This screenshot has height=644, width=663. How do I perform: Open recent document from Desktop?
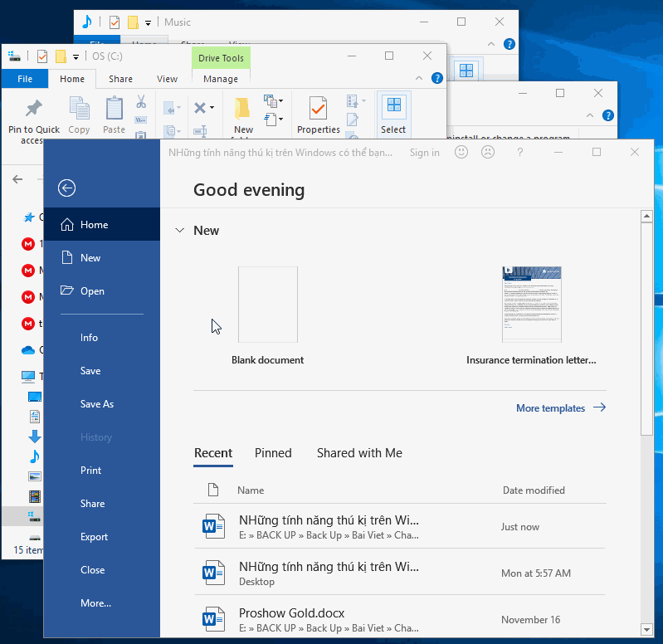[x=400, y=573]
